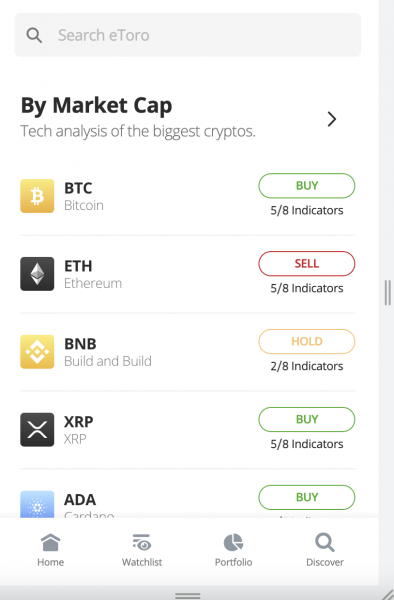Click the search magnifier icon
This screenshot has height=600, width=394.
coord(34,35)
